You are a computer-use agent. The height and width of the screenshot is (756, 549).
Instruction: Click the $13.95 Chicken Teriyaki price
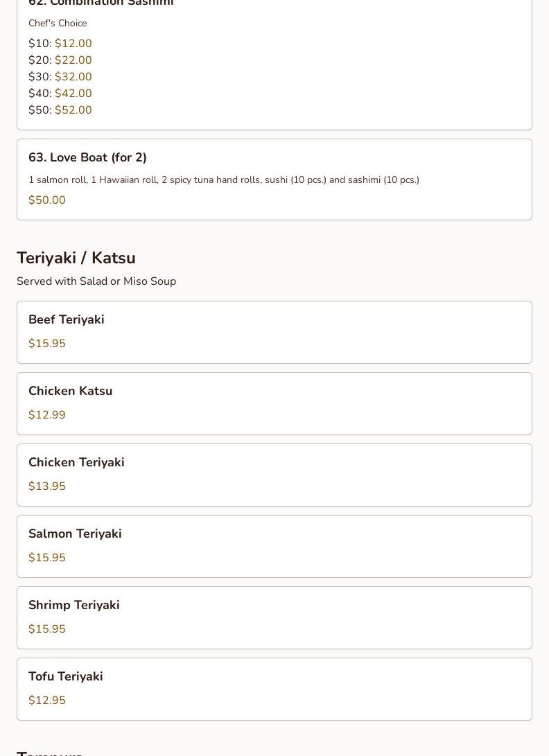pos(47,486)
